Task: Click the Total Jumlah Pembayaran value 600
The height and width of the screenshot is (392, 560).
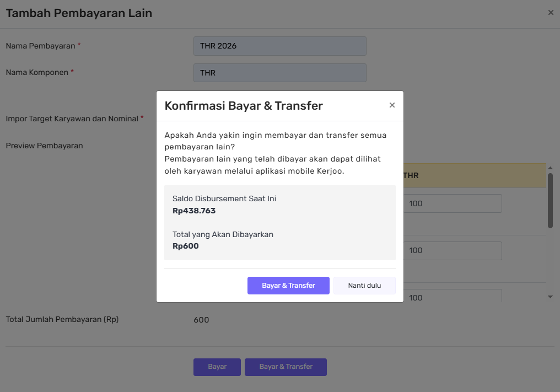Action: coord(201,320)
